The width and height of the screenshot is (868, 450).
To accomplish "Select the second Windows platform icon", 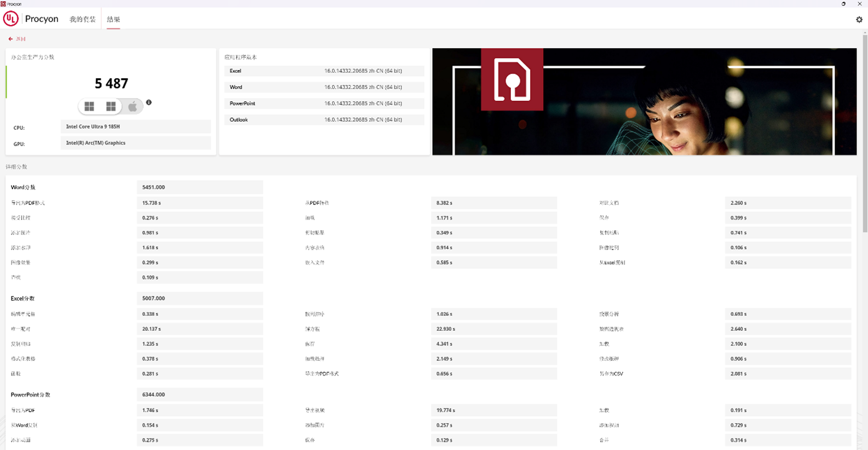I will pyautogui.click(x=111, y=106).
